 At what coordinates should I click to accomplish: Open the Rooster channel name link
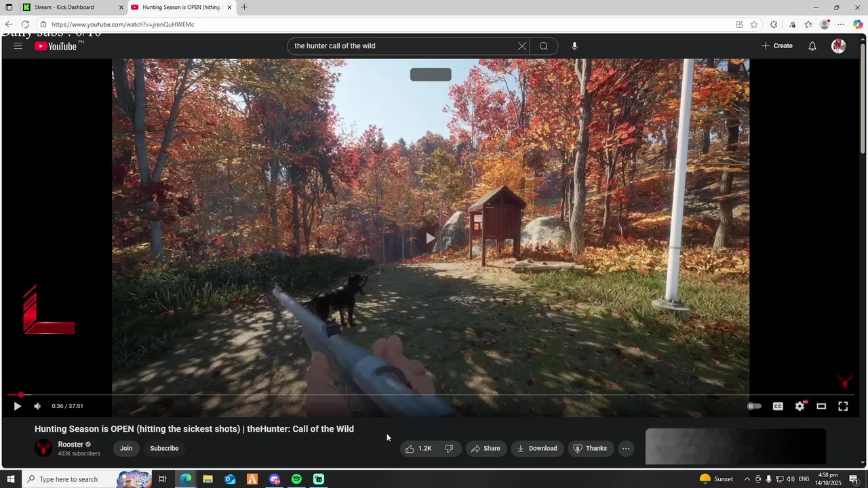(x=71, y=445)
